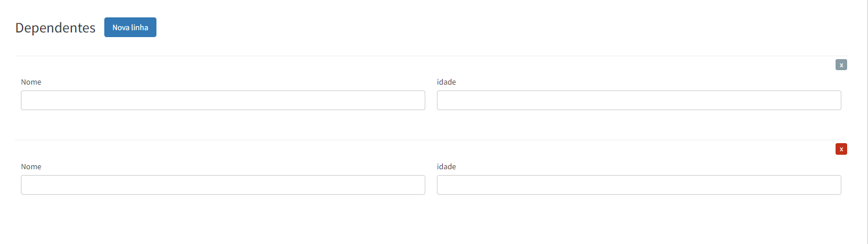
Task: Focus the idade field in the first row
Action: click(639, 100)
